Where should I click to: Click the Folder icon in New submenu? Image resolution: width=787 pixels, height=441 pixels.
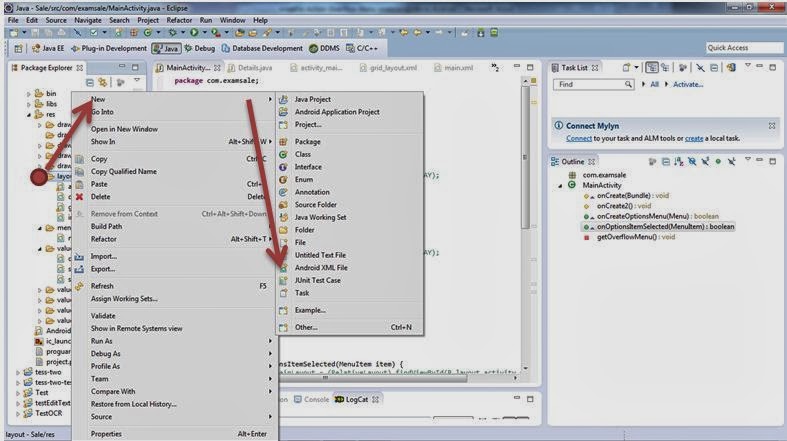(284, 230)
